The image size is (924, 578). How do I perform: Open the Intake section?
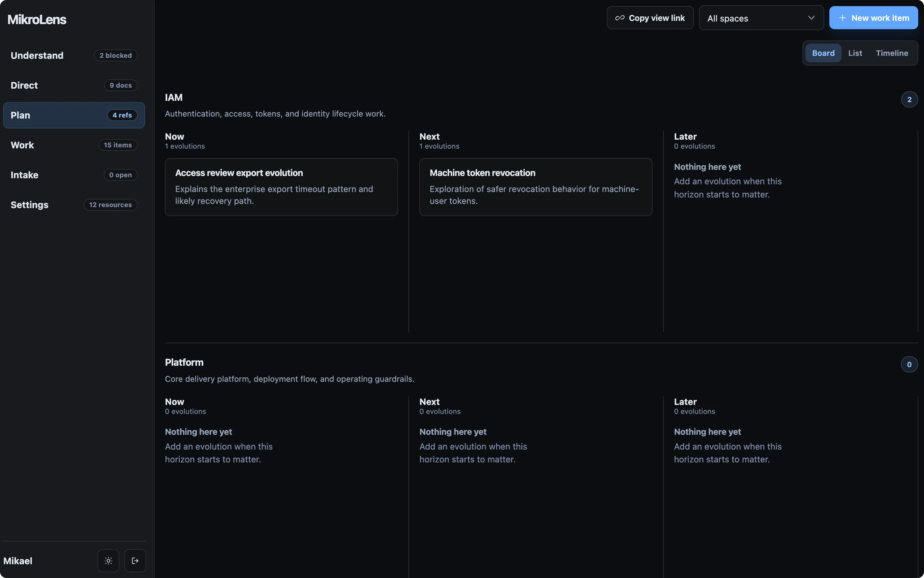pos(74,175)
